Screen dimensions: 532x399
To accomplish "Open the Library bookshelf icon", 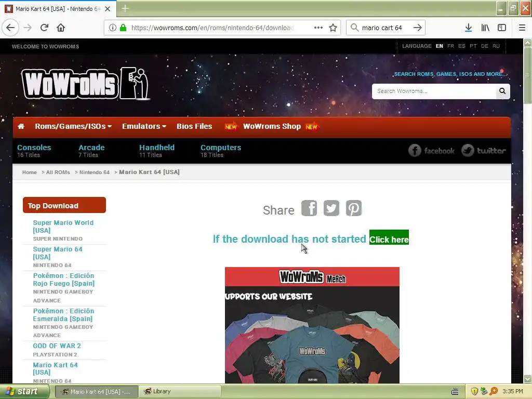I will coord(485,28).
